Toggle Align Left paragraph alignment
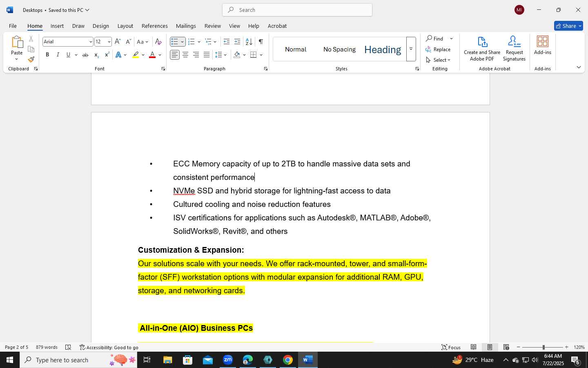 point(175,55)
